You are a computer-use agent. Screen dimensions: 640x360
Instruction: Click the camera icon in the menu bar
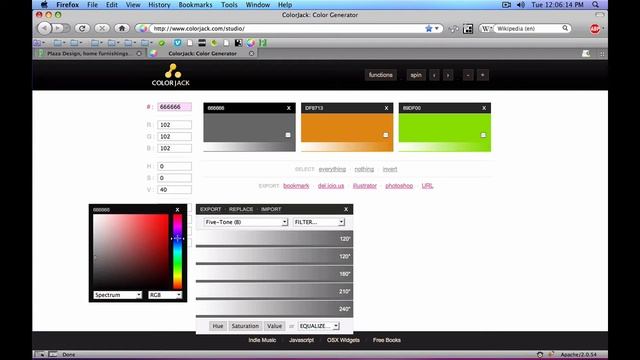coord(507,5)
